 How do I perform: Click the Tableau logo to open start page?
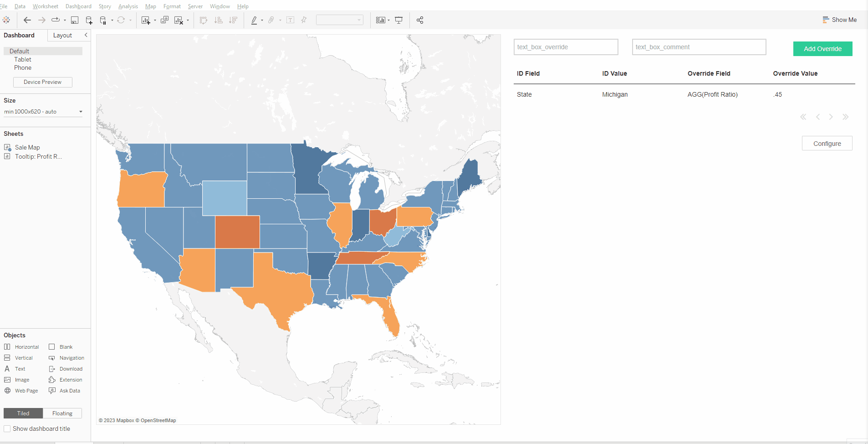pos(6,20)
